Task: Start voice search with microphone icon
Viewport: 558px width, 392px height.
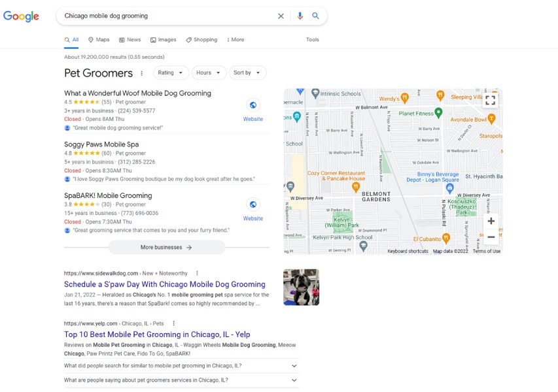Action: pyautogui.click(x=300, y=16)
